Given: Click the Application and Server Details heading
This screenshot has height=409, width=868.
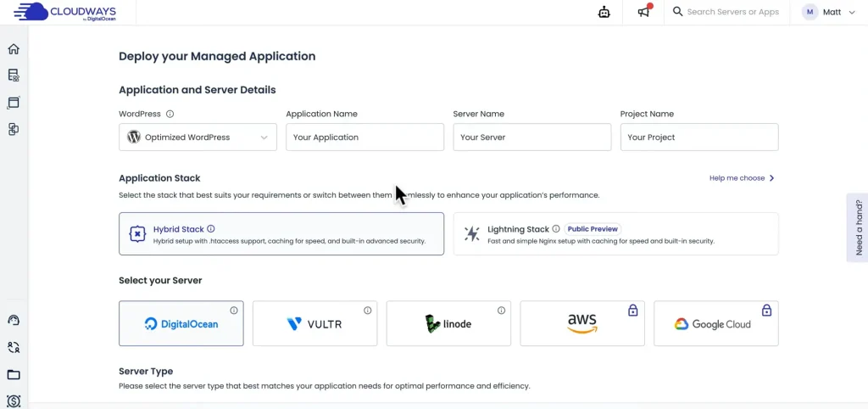Looking at the screenshot, I should [x=197, y=90].
